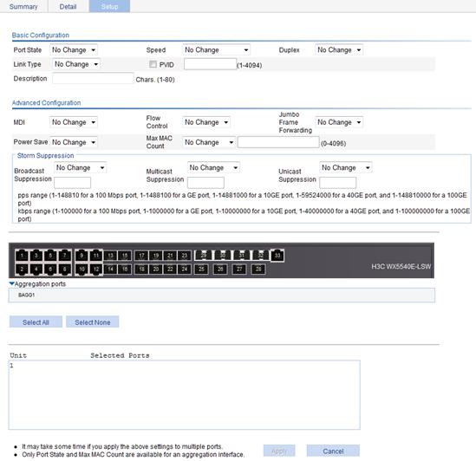476x461 pixels.
Task: Expand the Flow Control dropdown
Action: click(206, 122)
